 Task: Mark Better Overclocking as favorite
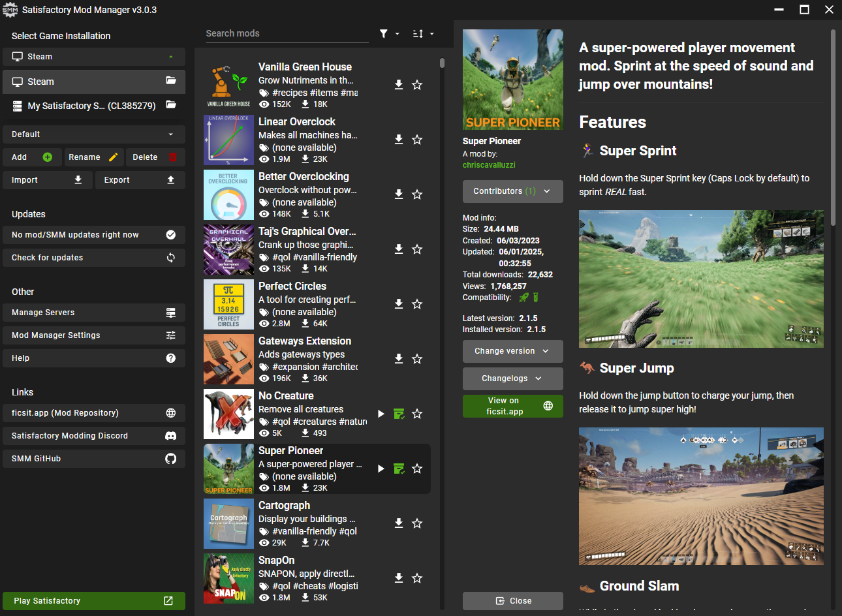(418, 194)
